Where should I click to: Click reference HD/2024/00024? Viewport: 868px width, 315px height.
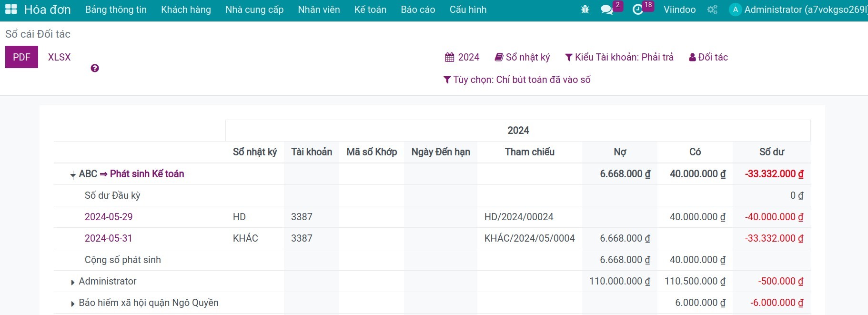coord(519,217)
